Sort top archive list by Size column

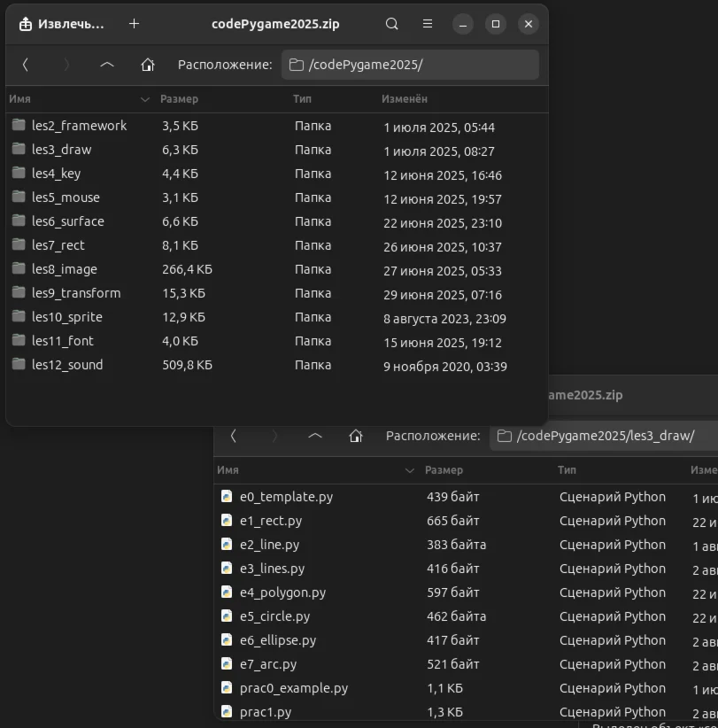coord(179,99)
